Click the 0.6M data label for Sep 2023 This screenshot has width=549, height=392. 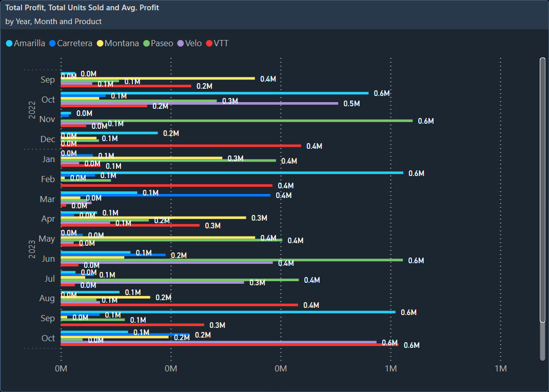tap(409, 312)
